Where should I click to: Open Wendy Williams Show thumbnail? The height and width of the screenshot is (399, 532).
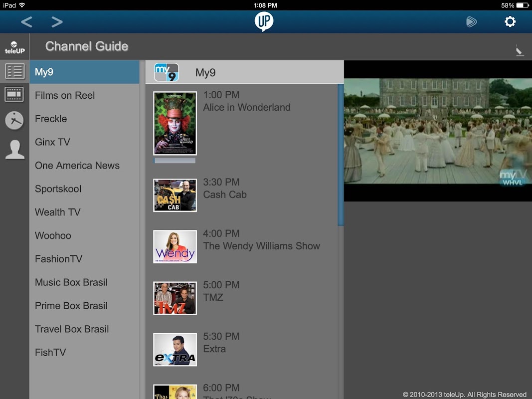tap(175, 247)
